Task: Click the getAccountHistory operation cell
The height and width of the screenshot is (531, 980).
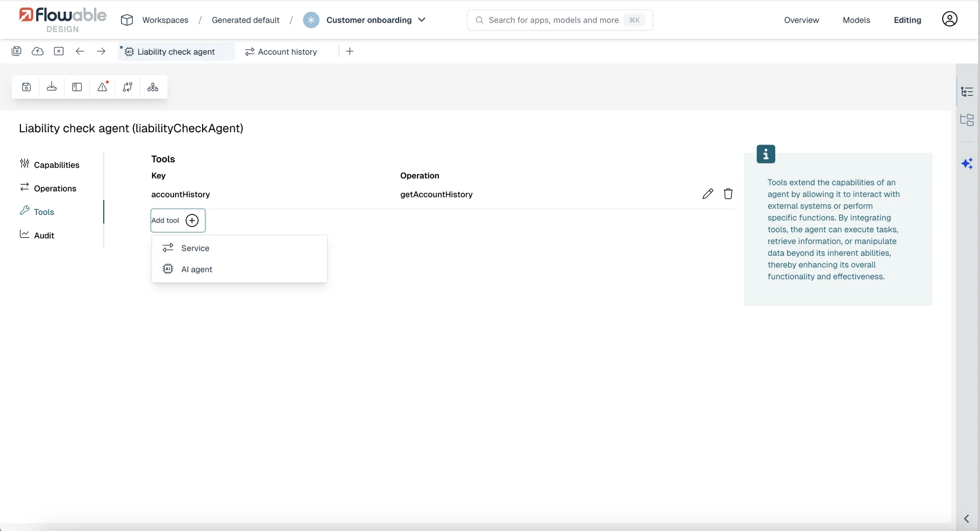Action: point(436,195)
